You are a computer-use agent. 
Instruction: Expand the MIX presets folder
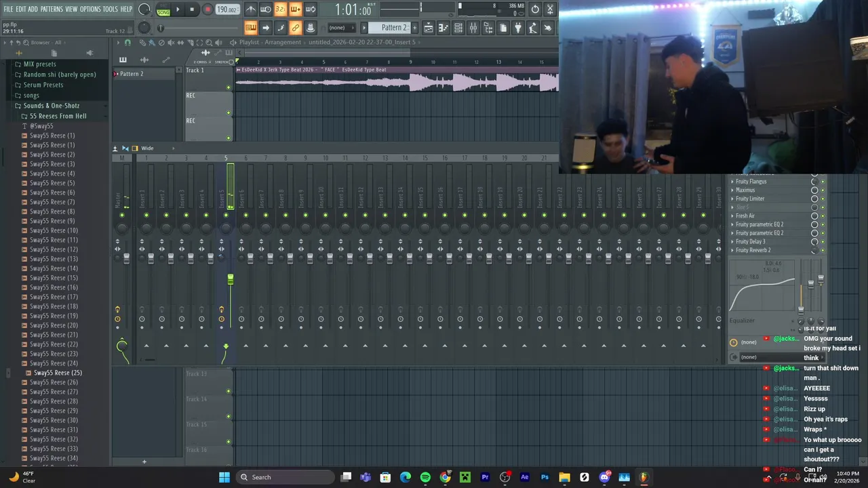40,64
